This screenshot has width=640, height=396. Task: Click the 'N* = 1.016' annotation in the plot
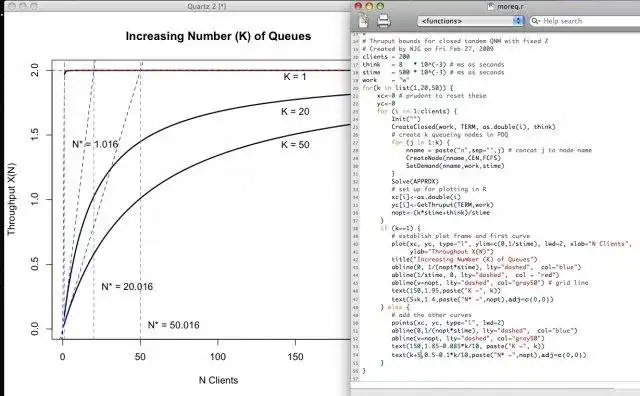click(x=95, y=145)
